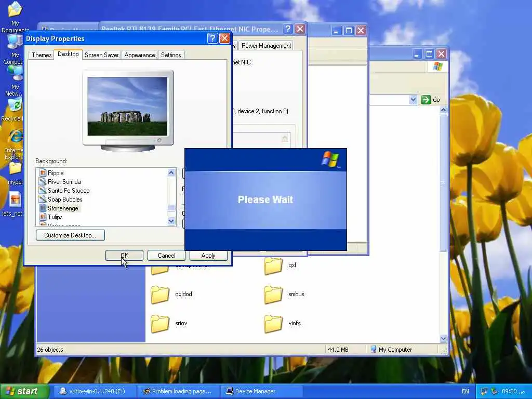Click background list scroll up arrow
The width and height of the screenshot is (532, 399).
[x=171, y=173]
